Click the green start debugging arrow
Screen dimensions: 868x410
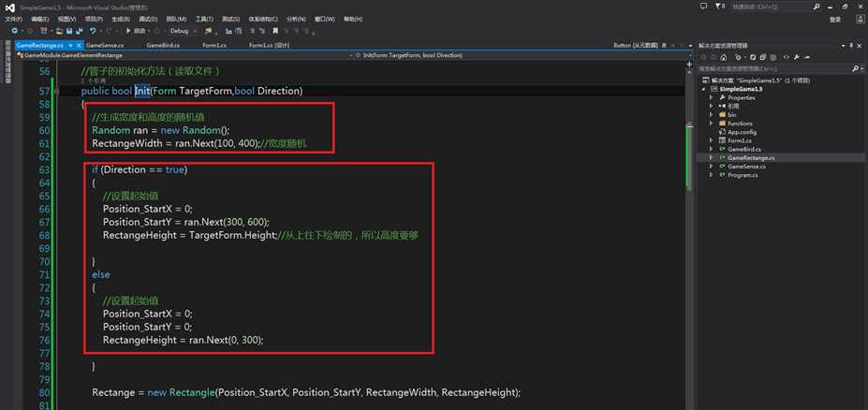click(x=128, y=31)
